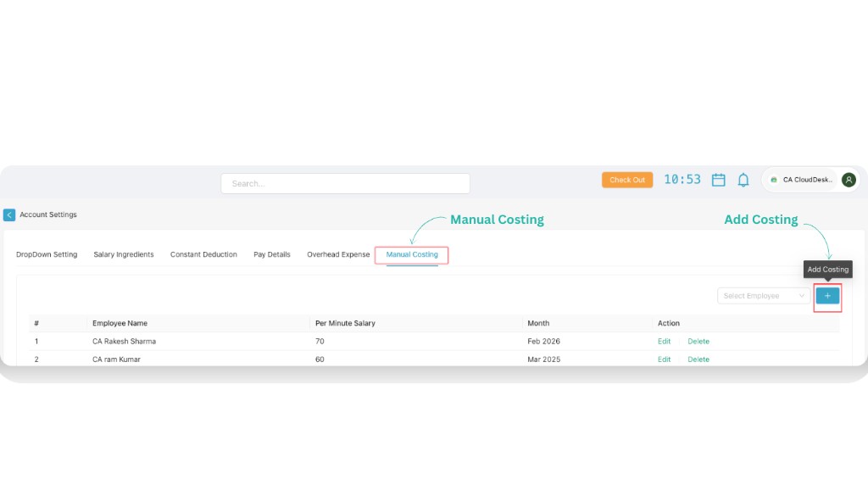
Task: Switch to the Manual Costing tab
Action: click(x=411, y=254)
